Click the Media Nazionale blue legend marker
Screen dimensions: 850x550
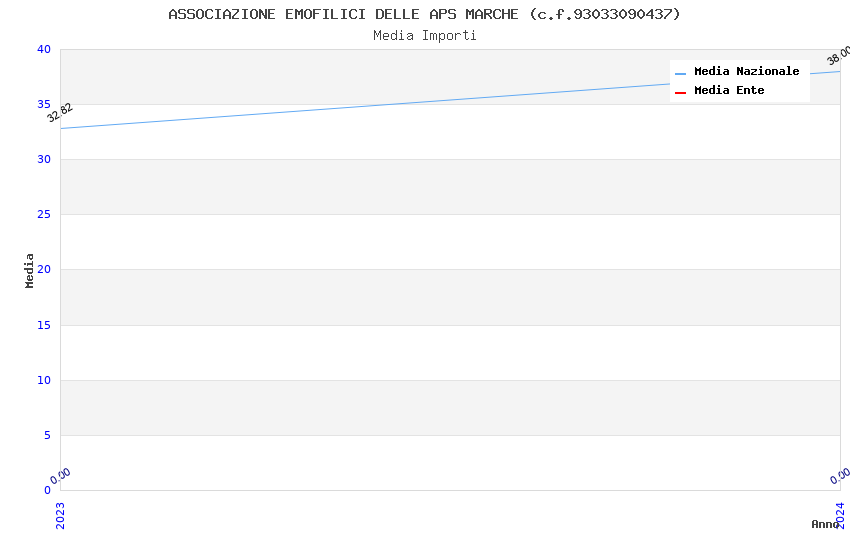pos(680,73)
